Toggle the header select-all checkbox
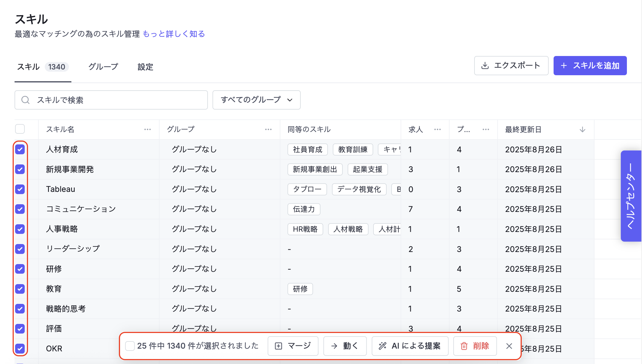The height and width of the screenshot is (364, 642). [x=20, y=129]
